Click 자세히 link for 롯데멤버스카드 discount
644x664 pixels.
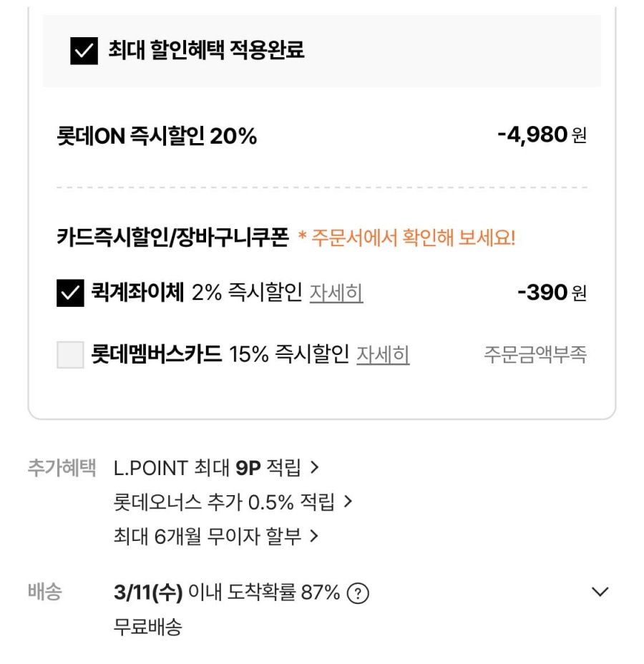(383, 355)
